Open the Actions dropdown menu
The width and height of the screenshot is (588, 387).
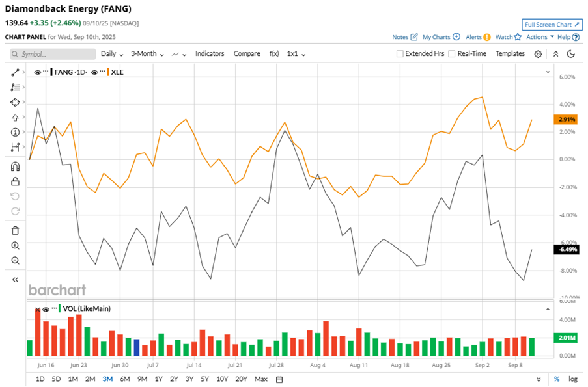540,36
